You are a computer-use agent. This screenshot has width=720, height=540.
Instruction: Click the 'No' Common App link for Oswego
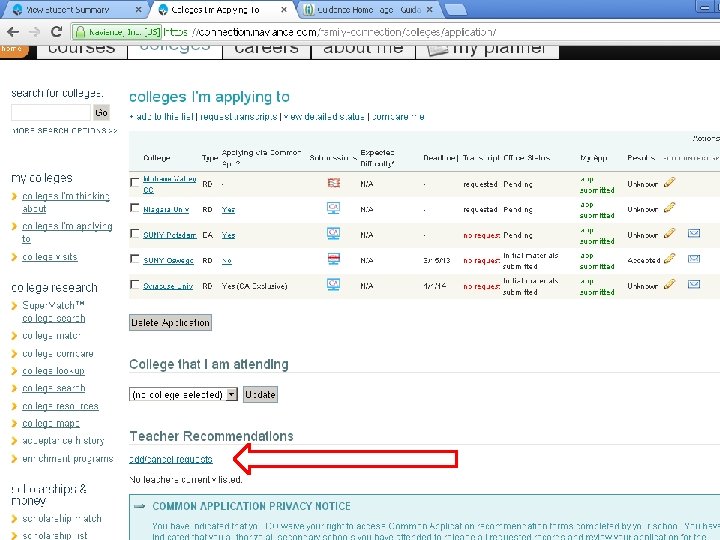click(x=227, y=260)
